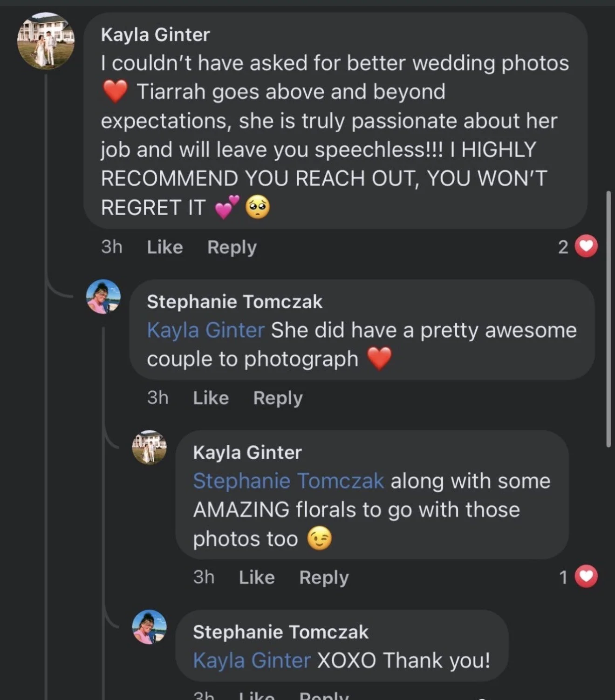Click the heart reaction on Kayla's first comment

[586, 246]
